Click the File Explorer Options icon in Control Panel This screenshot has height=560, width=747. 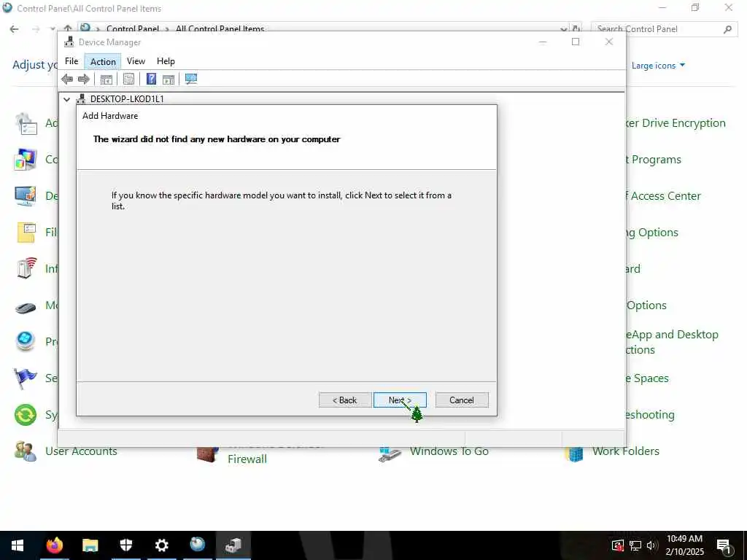(26, 233)
